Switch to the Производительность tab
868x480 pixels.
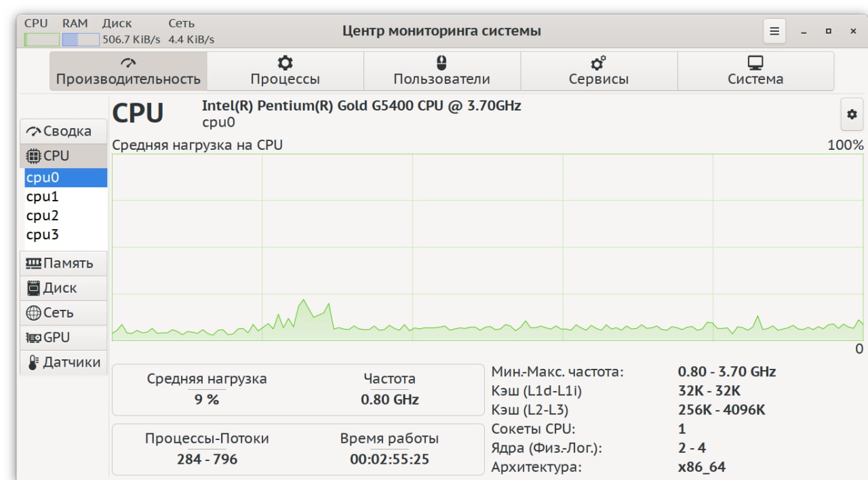coord(128,71)
